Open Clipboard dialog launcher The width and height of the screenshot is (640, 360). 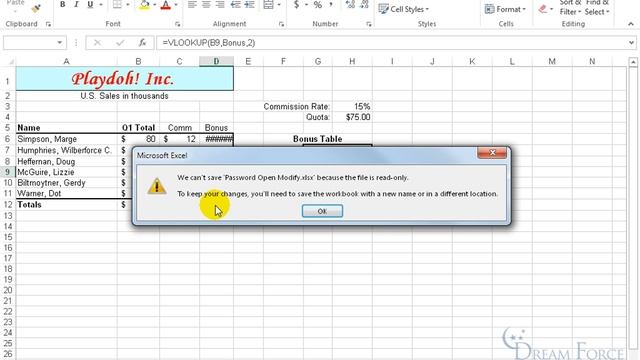[x=48, y=24]
